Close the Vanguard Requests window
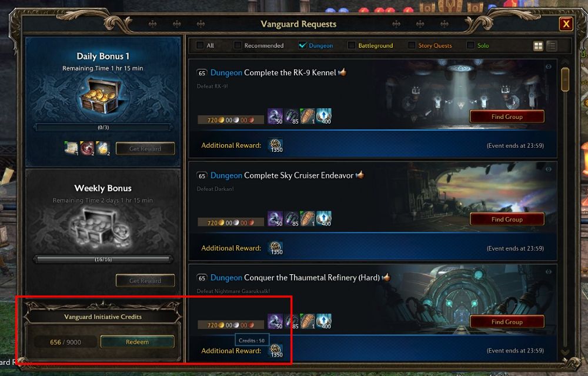 pyautogui.click(x=566, y=24)
